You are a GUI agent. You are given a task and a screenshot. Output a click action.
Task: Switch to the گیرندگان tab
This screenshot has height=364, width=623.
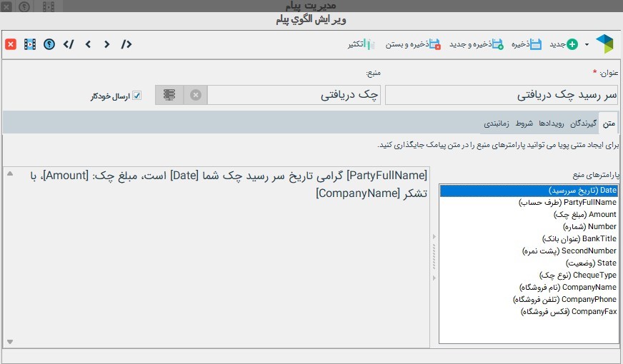tap(584, 123)
